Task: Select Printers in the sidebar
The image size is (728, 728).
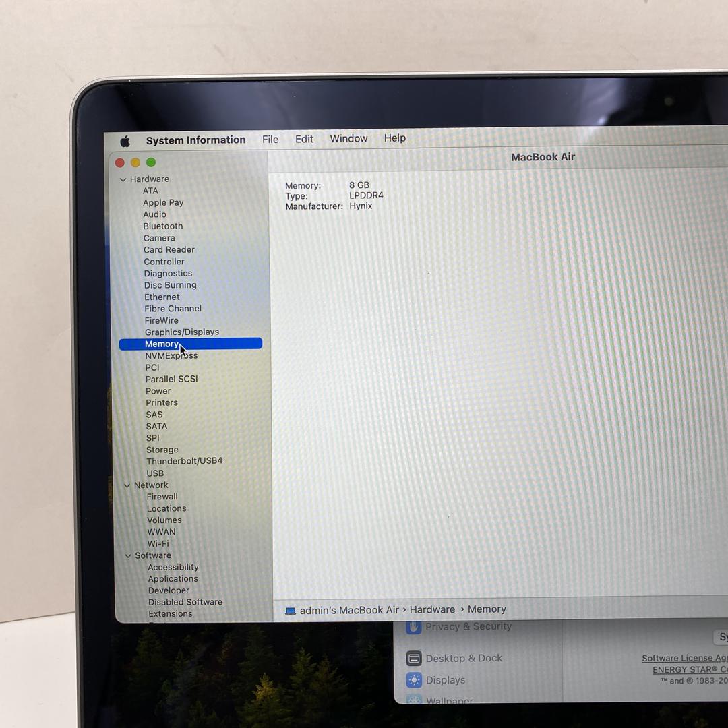Action: (x=162, y=403)
